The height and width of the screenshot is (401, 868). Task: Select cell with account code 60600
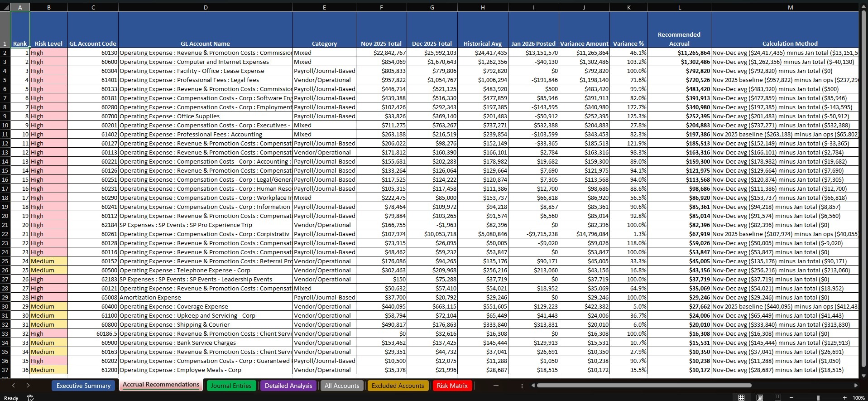93,62
